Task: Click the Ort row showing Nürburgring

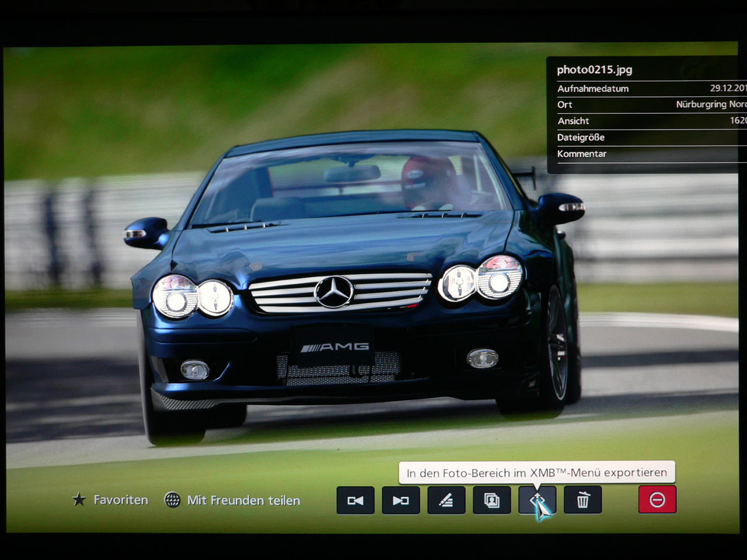Action: (651, 104)
